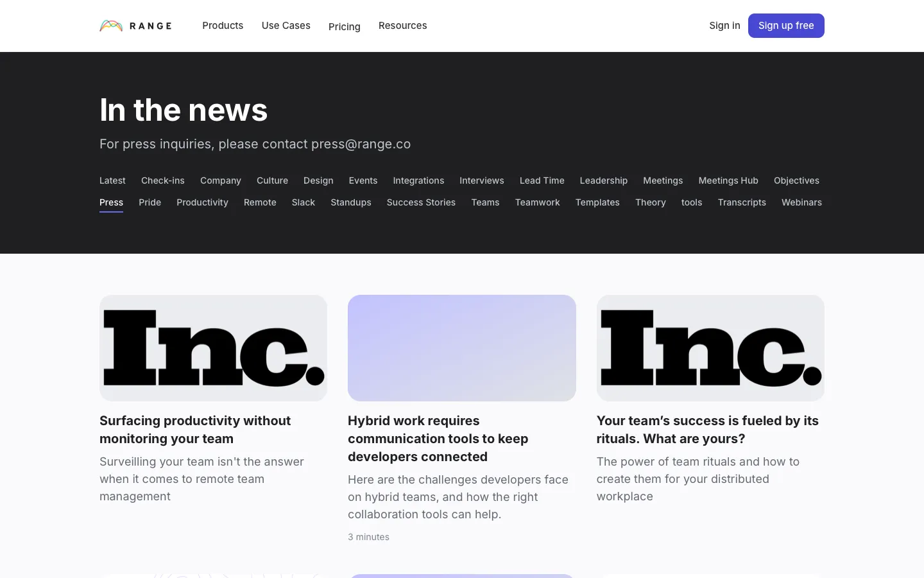Select the Lead Time category tab
Viewport: 924px width, 578px height.
click(x=542, y=180)
